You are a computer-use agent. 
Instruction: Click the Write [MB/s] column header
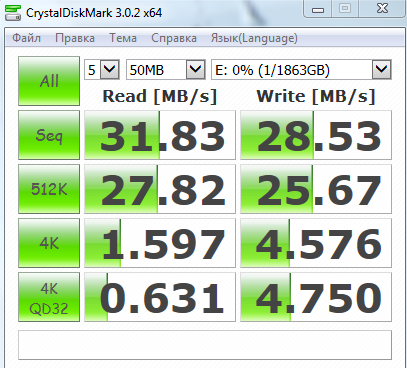316,96
